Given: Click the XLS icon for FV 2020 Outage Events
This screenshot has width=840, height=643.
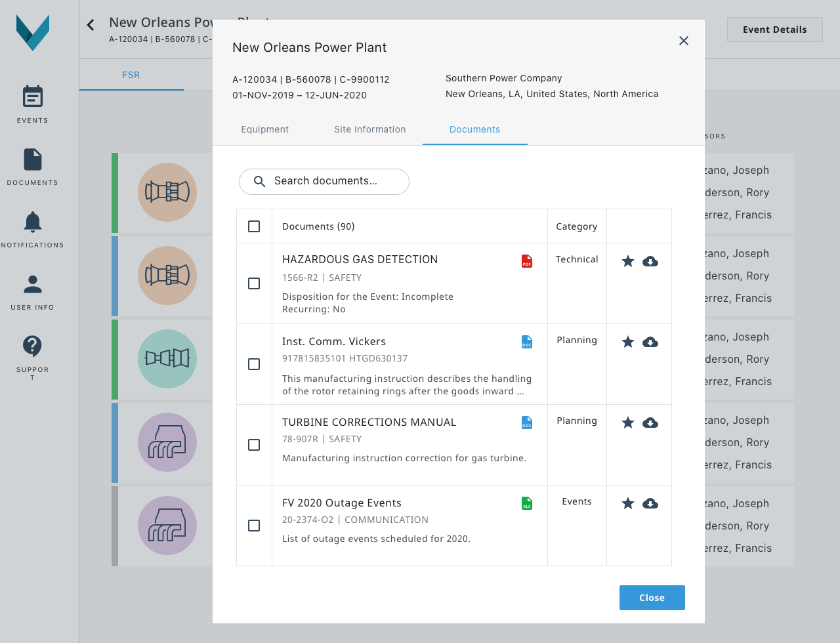Looking at the screenshot, I should (527, 503).
